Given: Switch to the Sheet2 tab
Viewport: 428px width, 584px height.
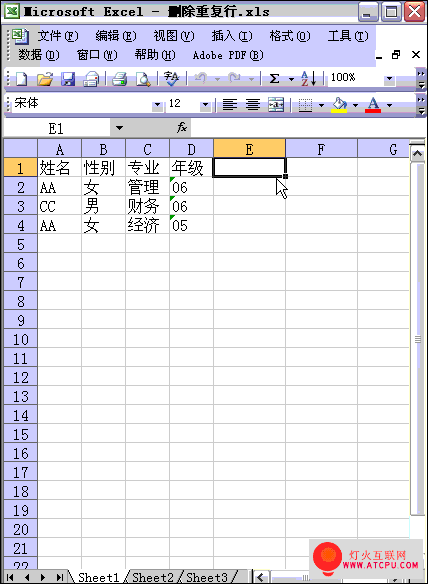Looking at the screenshot, I should coord(153,577).
